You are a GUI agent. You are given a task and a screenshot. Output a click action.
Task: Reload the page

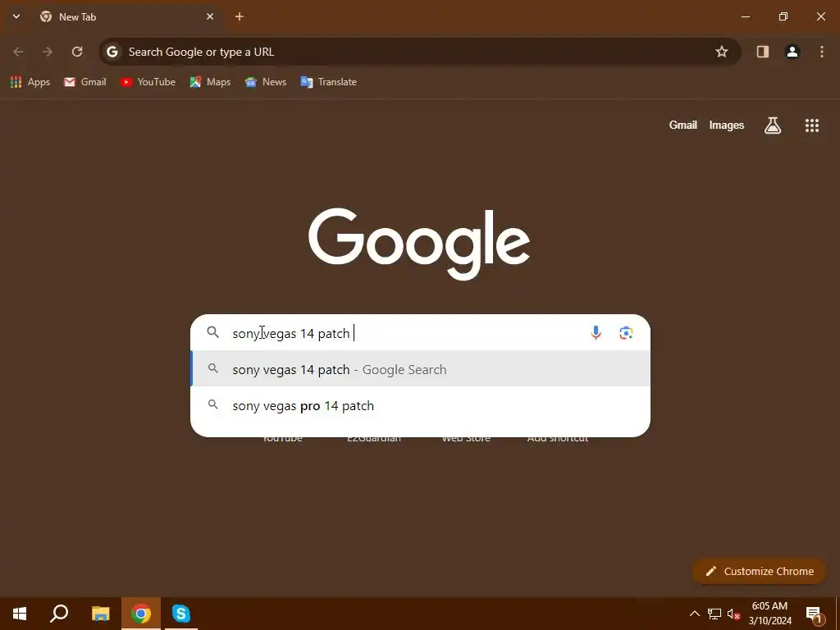(77, 52)
